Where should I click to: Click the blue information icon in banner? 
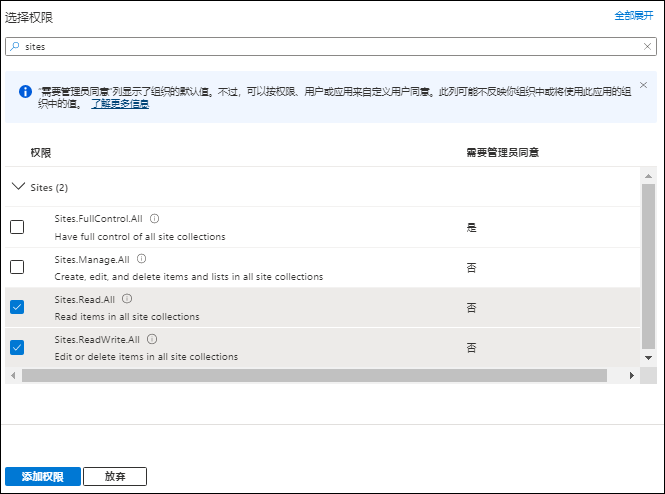[x=25, y=91]
